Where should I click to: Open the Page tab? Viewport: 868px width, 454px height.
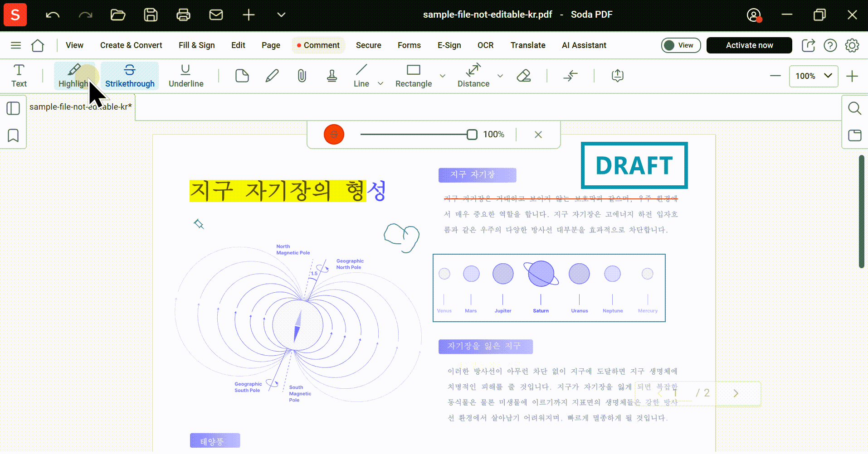tap(271, 45)
